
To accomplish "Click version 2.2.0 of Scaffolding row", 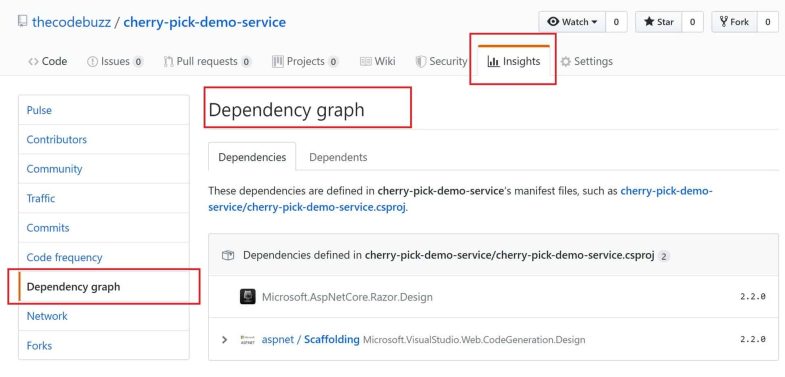I will 752,339.
